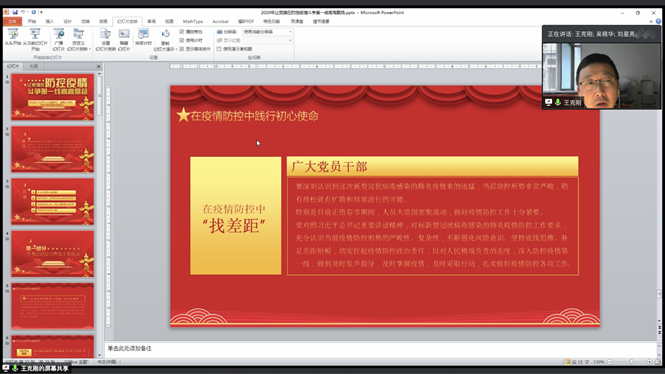Open Set Up Slide Show (设置幻灯片放映) icon
This screenshot has height=374, width=665.
tap(105, 39)
